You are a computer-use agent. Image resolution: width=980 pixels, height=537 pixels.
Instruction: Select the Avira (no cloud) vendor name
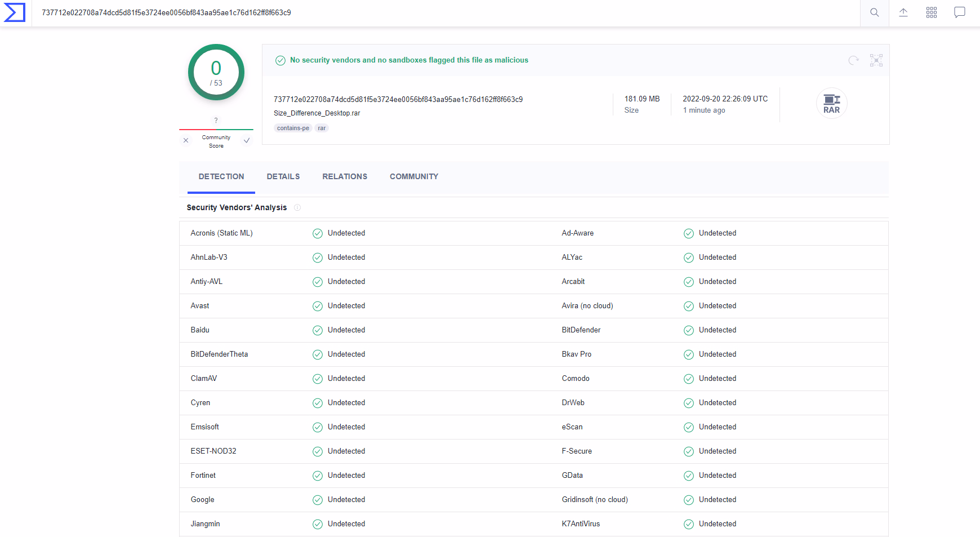pyautogui.click(x=587, y=306)
